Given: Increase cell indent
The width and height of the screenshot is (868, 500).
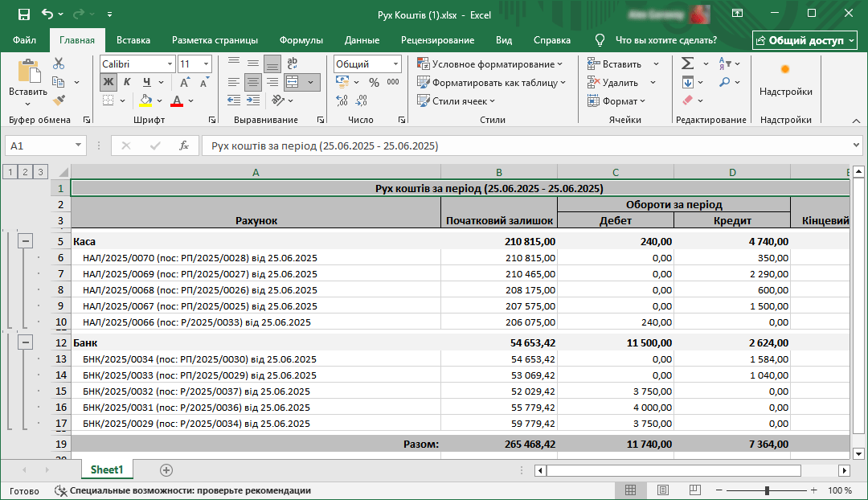Looking at the screenshot, I should 253,100.
